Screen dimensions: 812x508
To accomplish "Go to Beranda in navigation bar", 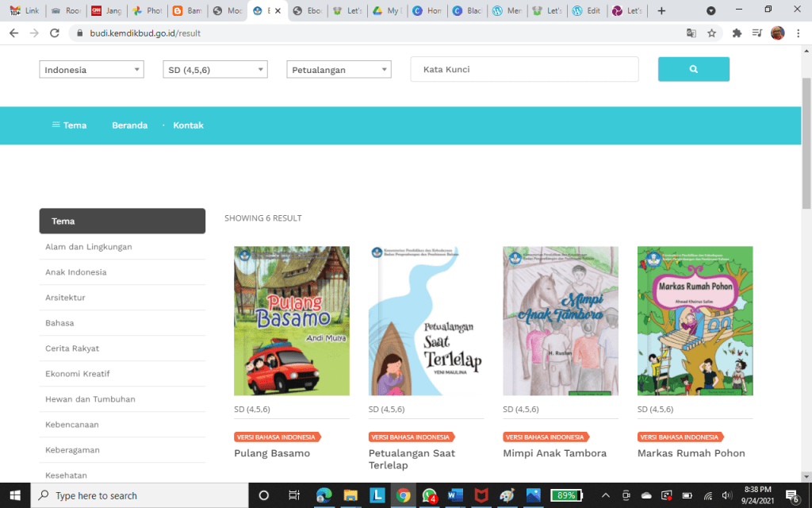I will click(x=129, y=125).
